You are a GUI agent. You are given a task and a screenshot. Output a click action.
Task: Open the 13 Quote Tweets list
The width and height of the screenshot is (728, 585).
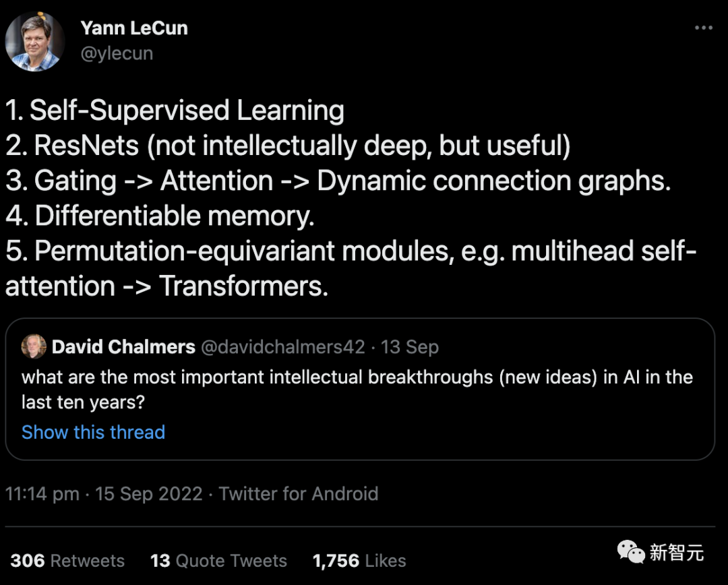click(x=218, y=560)
